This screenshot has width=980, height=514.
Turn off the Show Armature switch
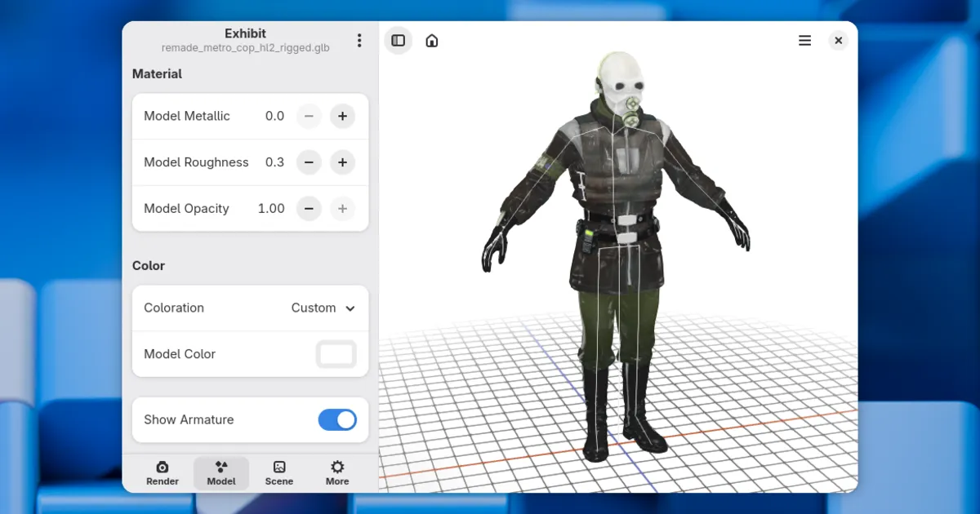pos(337,420)
